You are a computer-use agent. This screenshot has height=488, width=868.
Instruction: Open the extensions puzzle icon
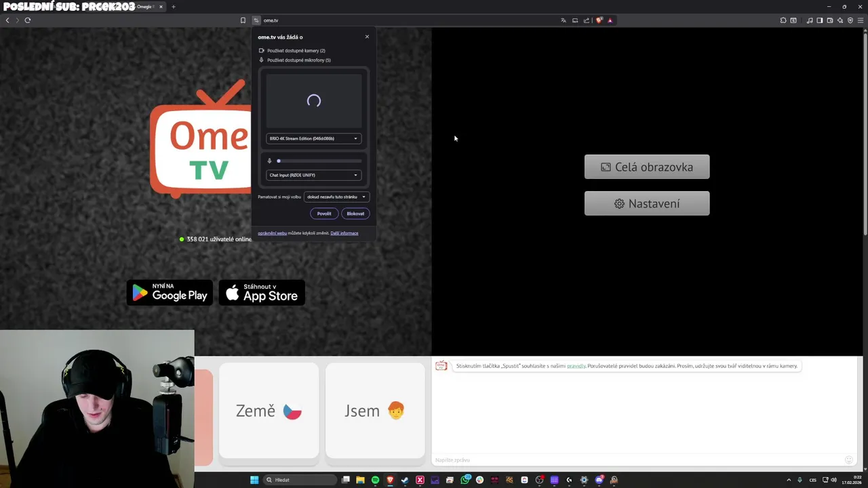[x=783, y=20]
